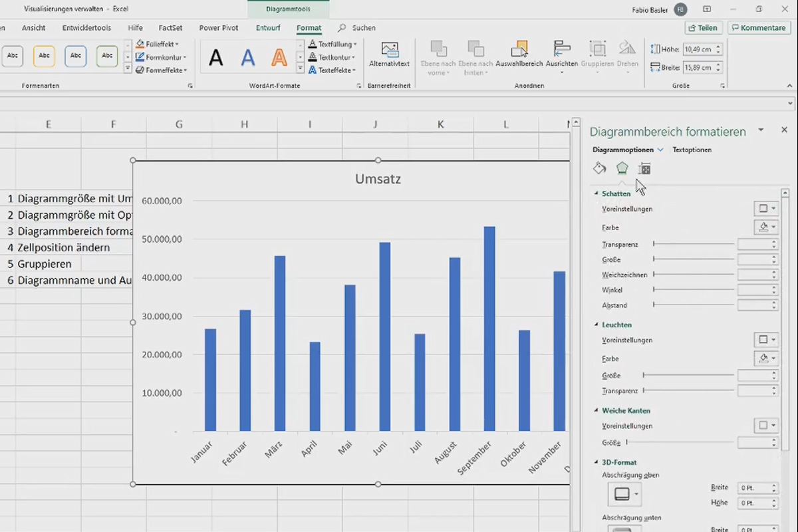This screenshot has height=532, width=798.
Task: Switch to the Effekte pentagon icon
Action: [622, 168]
